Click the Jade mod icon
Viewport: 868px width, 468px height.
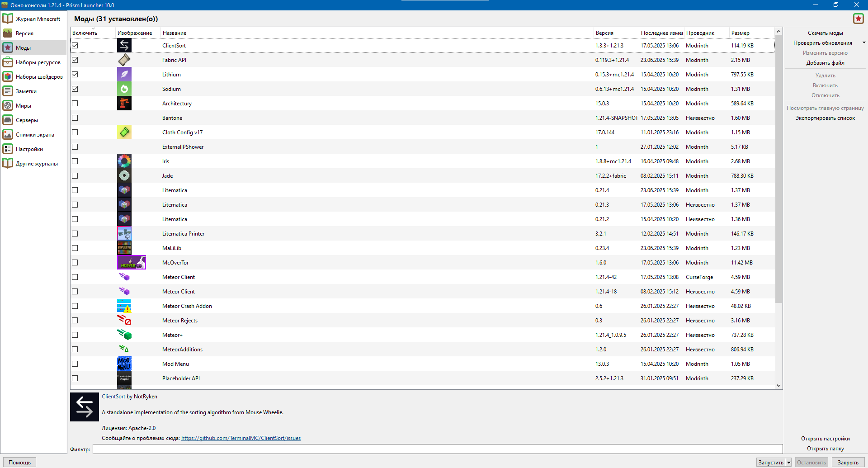click(124, 175)
